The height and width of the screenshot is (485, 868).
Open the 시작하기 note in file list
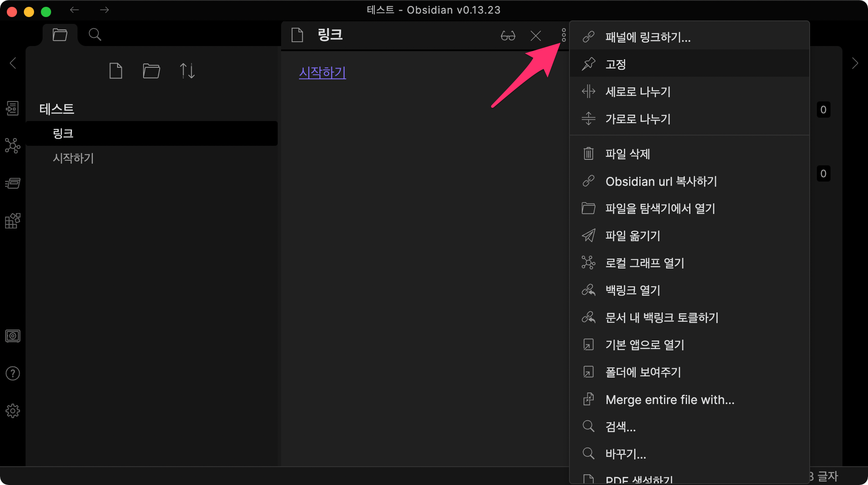pos(73,158)
